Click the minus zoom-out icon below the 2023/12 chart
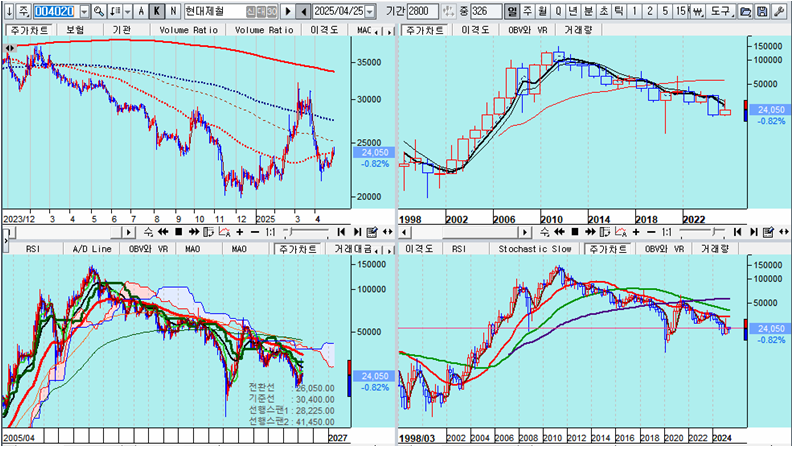The image size is (794, 449). point(255,232)
